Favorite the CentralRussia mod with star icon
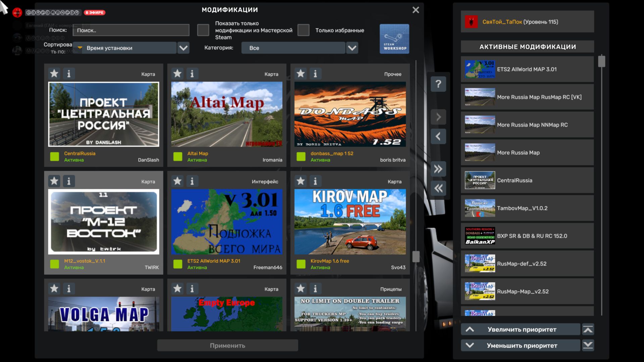 click(x=54, y=73)
